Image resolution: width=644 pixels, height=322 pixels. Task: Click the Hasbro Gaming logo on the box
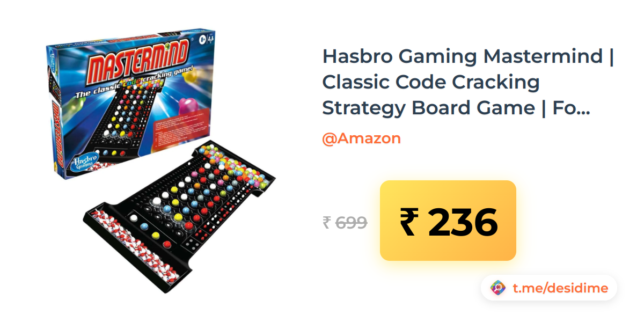tap(84, 159)
